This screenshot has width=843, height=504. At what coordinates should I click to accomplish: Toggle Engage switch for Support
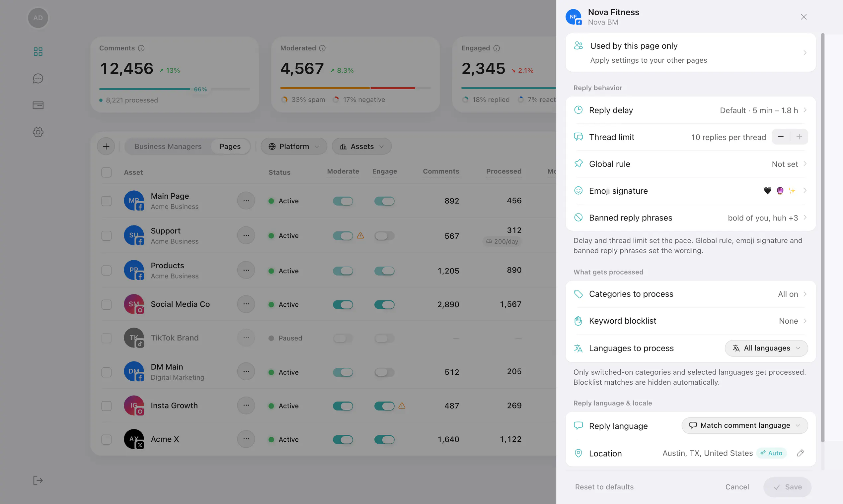tap(384, 236)
